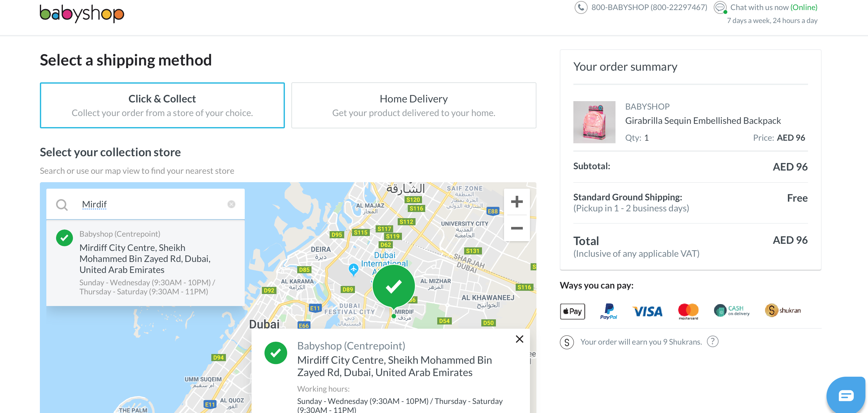Click the phone icon beside 800-BABYSHOP
Viewport: 868px width, 413px height.
pos(581,7)
